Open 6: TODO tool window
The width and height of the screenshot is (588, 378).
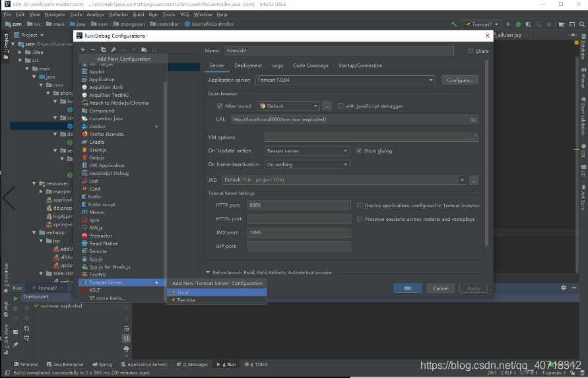coord(256,365)
